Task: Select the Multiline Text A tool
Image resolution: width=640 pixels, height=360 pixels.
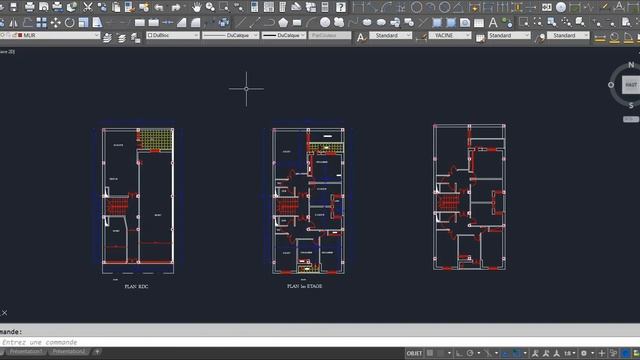Action: click(x=493, y=22)
